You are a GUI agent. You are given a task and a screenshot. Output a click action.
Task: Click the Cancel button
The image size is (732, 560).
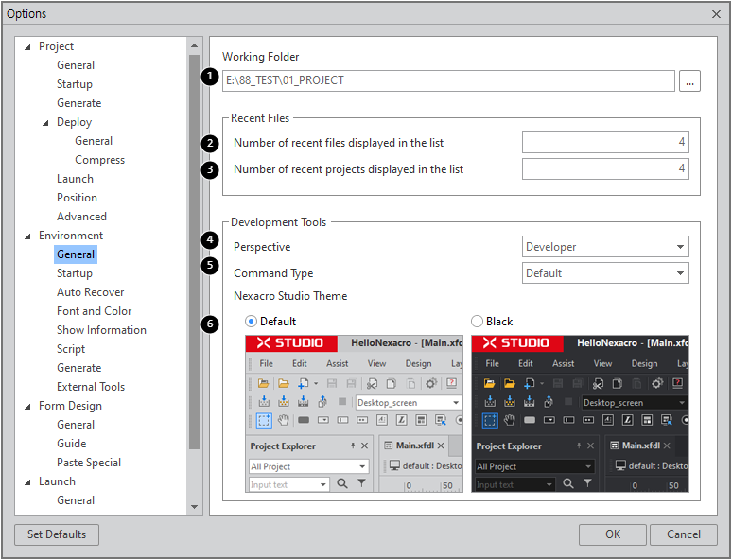point(684,534)
